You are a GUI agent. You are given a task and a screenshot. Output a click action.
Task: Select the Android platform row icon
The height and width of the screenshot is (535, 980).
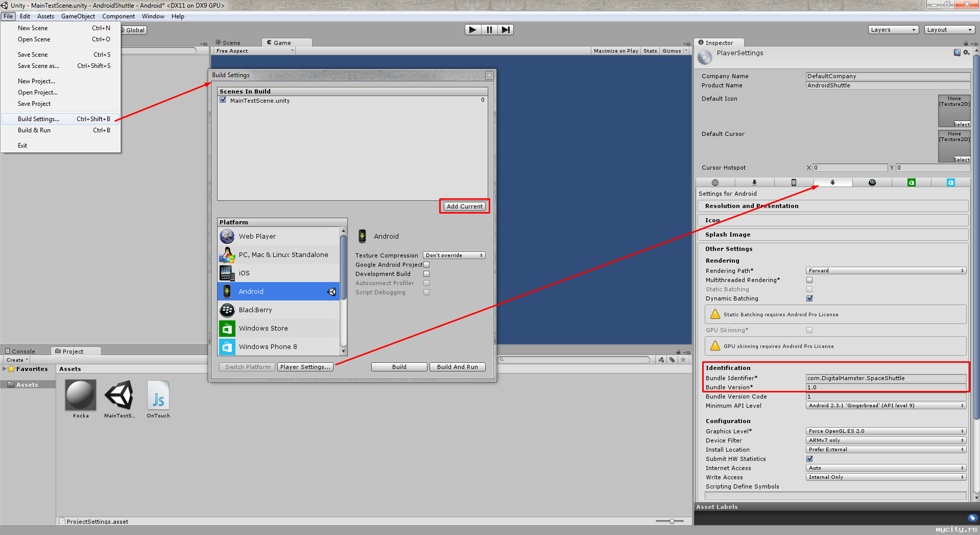click(227, 291)
